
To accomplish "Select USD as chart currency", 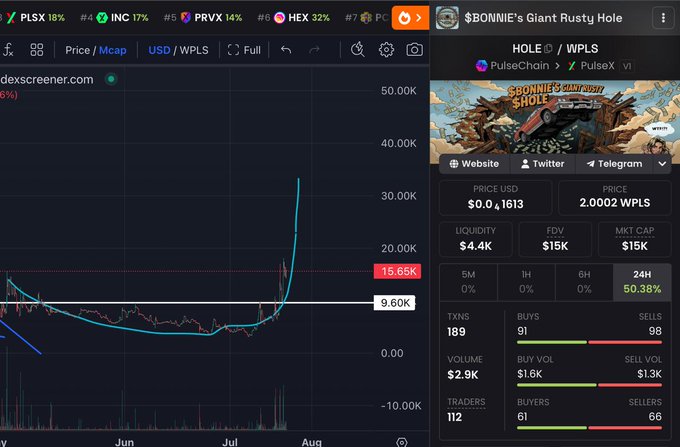I will click(x=159, y=50).
